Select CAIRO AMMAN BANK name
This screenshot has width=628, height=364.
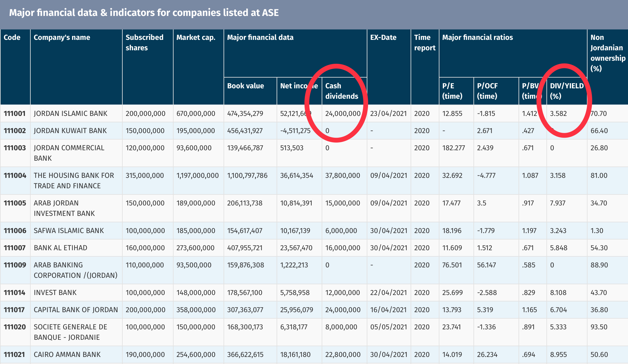(67, 354)
